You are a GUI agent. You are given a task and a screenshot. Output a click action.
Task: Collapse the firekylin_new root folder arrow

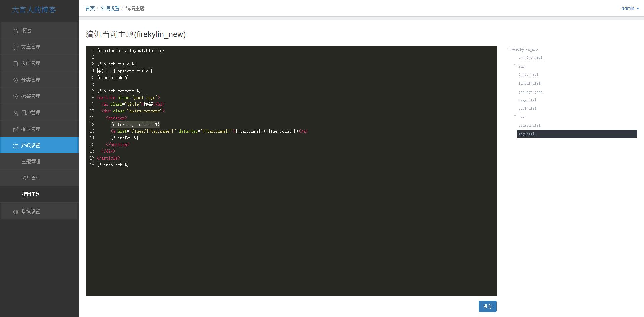[508, 49]
